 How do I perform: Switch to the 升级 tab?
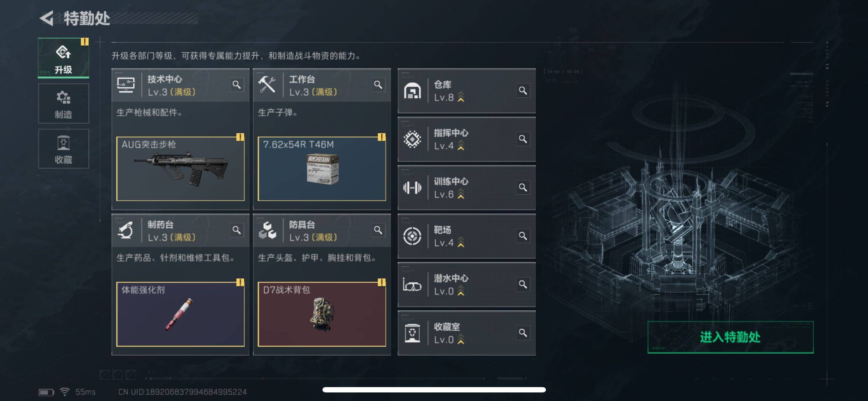click(x=63, y=58)
